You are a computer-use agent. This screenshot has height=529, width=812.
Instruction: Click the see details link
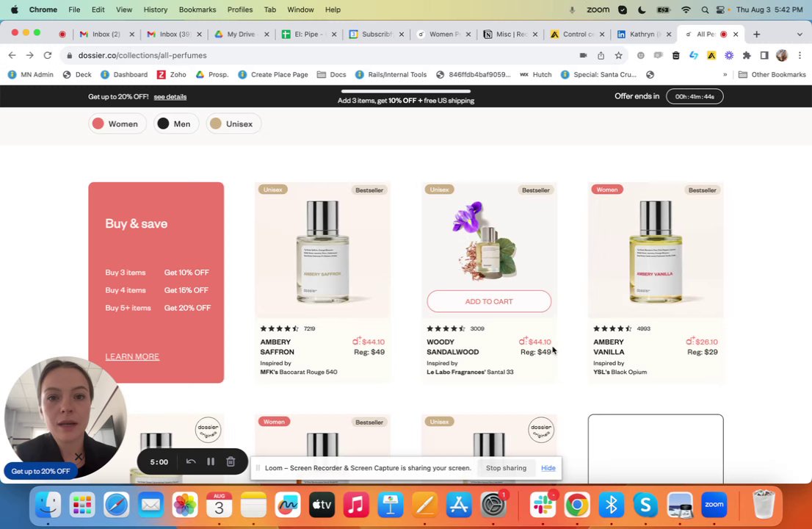(x=170, y=97)
